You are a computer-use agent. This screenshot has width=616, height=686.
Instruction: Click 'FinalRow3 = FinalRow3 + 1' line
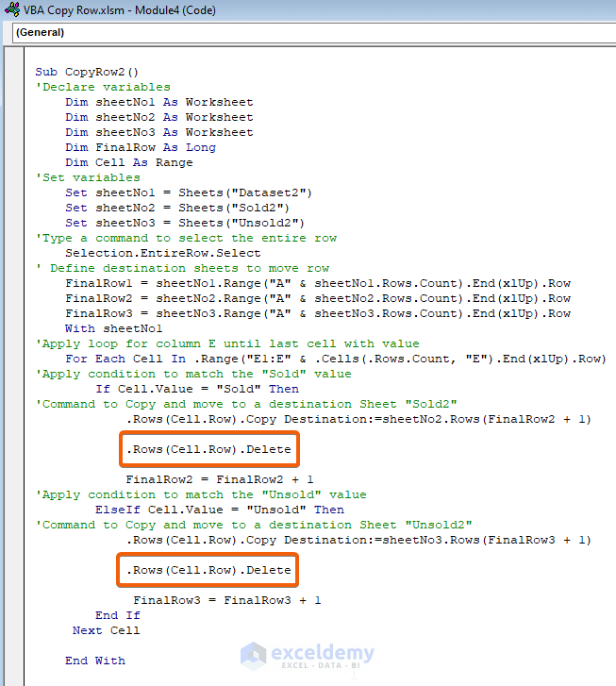[227, 600]
